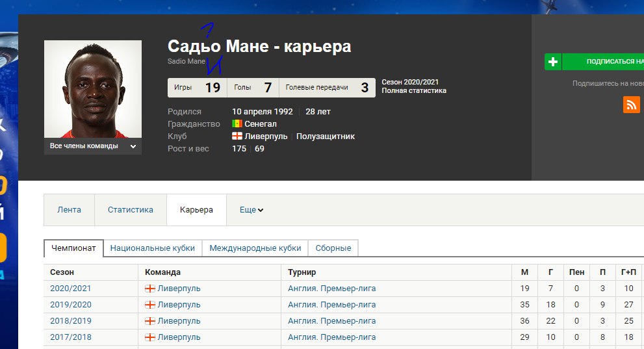Open Англия. Премьер-лига link in 2018/2019 row
Screen dimensions: 644x349
pyautogui.click(x=332, y=321)
